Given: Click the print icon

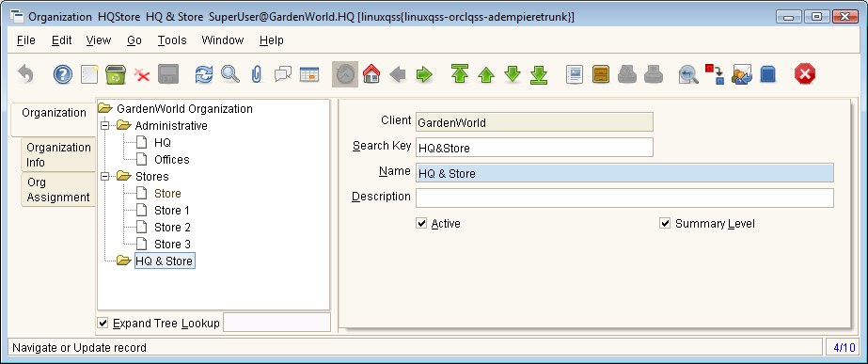Looking at the screenshot, I should pos(654,74).
